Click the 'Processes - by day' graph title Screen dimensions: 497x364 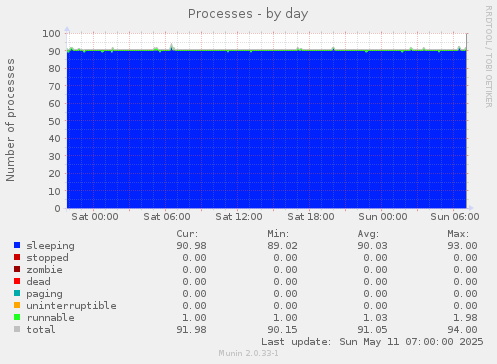pos(248,14)
